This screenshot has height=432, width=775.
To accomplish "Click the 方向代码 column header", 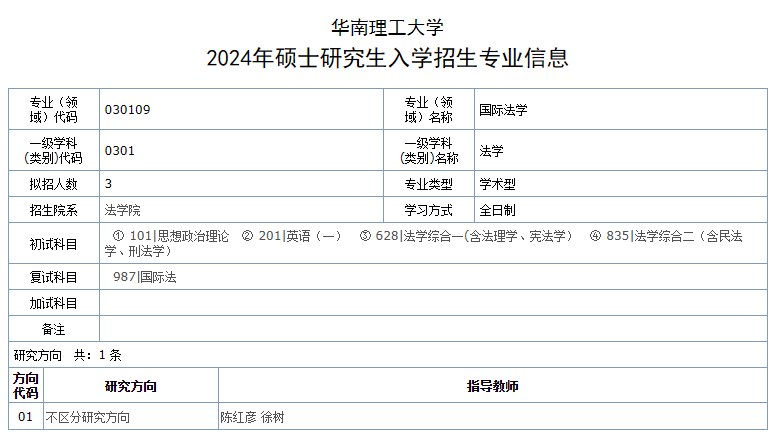I will pos(26,386).
